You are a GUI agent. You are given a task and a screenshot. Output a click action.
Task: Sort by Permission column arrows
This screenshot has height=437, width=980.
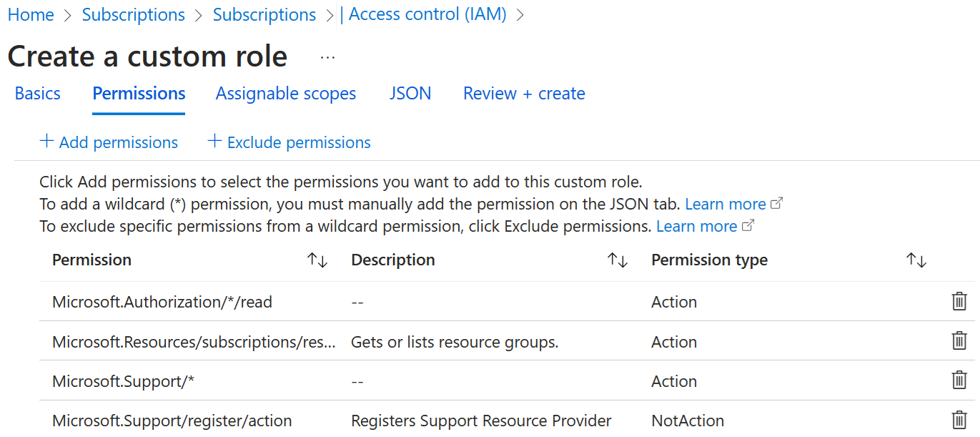click(x=317, y=260)
